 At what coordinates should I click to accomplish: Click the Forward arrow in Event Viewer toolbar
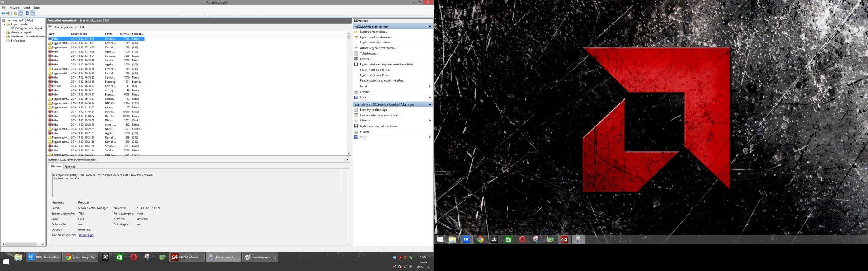pos(8,13)
